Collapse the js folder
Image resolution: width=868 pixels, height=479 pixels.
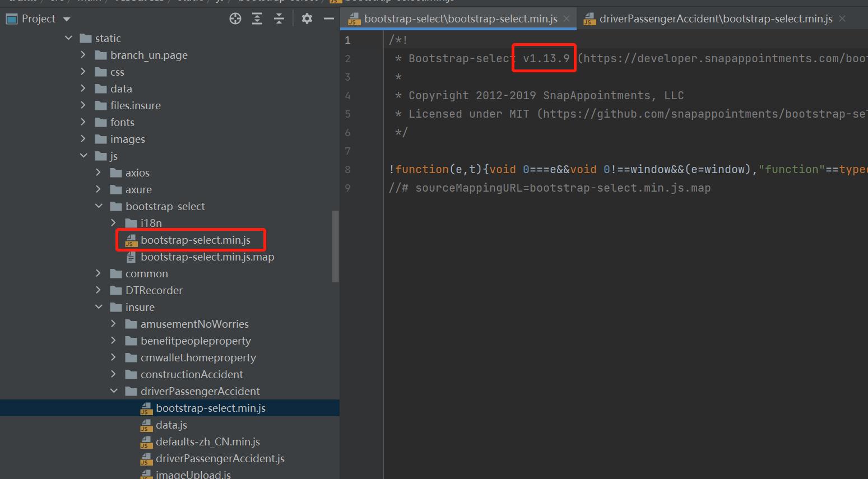pos(83,156)
